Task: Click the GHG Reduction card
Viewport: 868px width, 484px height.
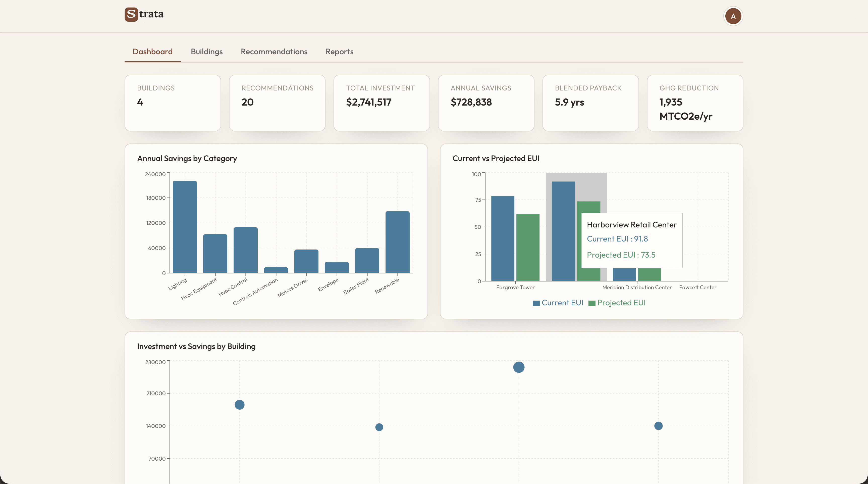Action: point(695,103)
